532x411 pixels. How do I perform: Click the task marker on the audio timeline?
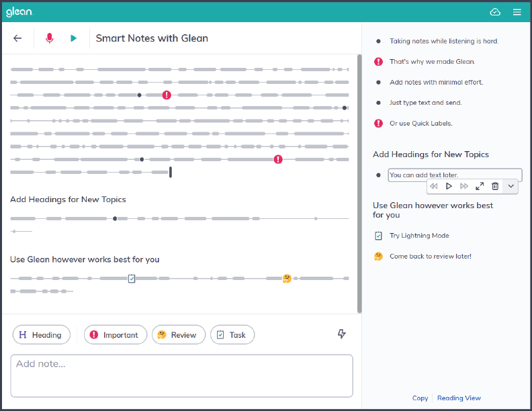coord(132,279)
